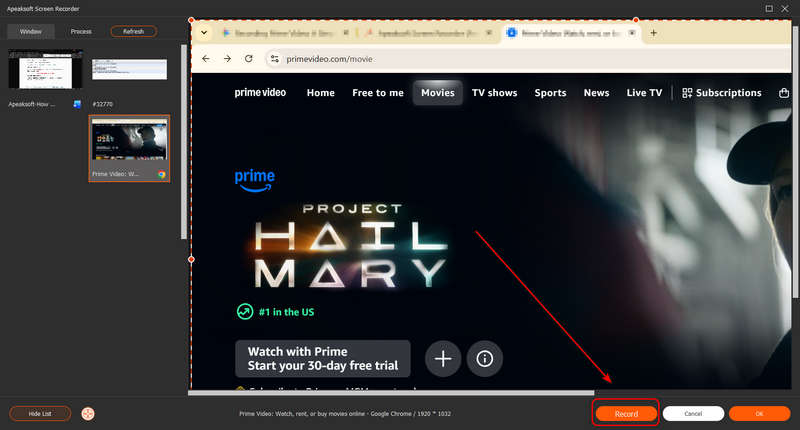
Task: Open Subscriptions in navigation
Action: click(728, 93)
